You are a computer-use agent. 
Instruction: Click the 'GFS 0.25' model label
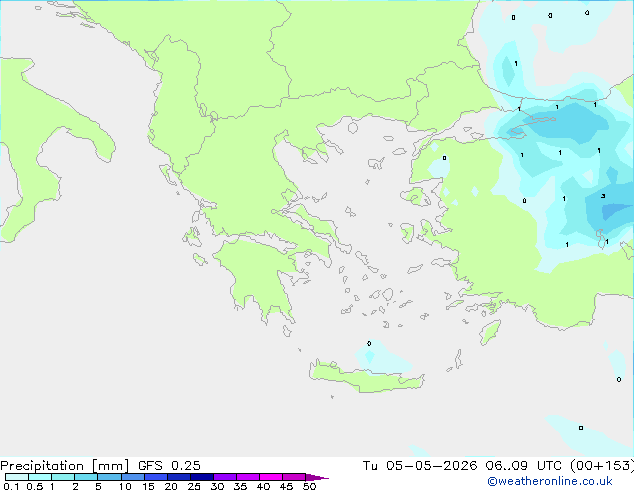[x=169, y=466]
